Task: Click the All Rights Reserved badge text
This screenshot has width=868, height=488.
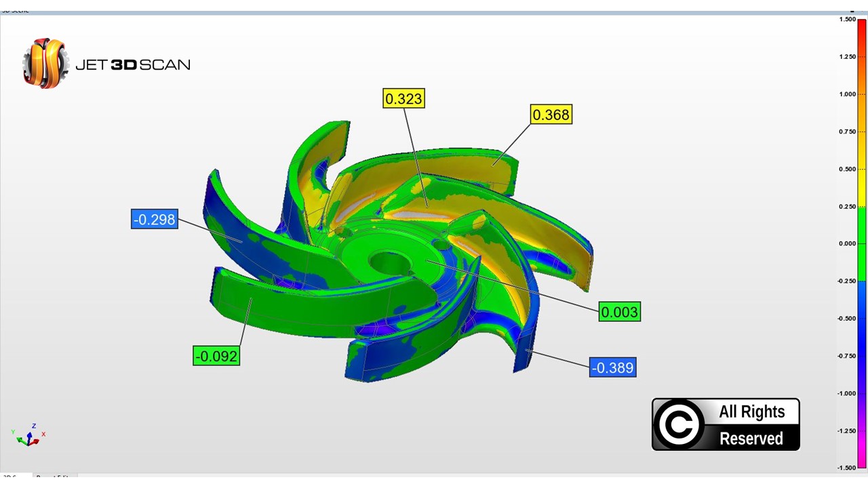Action: pos(751,425)
